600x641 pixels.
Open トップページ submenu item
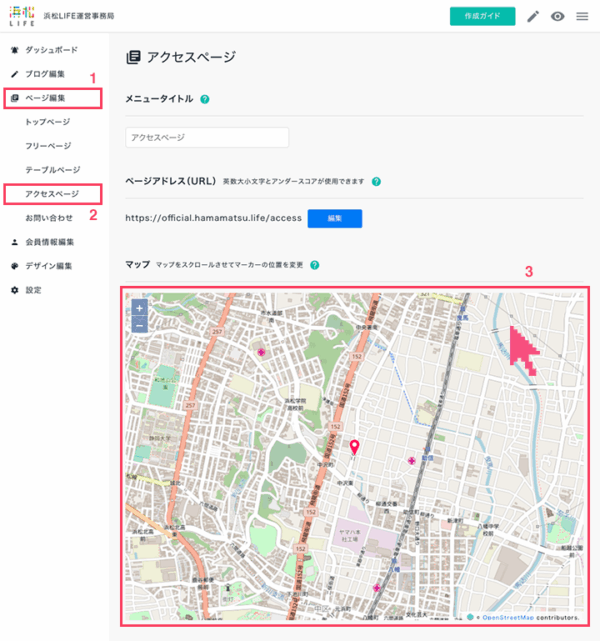click(x=47, y=122)
